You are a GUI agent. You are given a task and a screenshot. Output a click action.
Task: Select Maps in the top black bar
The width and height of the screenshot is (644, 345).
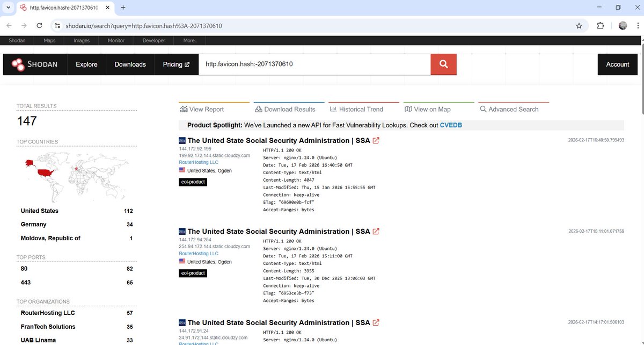[x=49, y=40]
